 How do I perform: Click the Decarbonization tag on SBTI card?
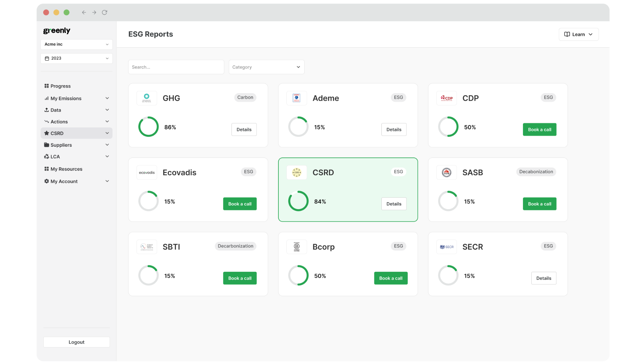(x=235, y=246)
